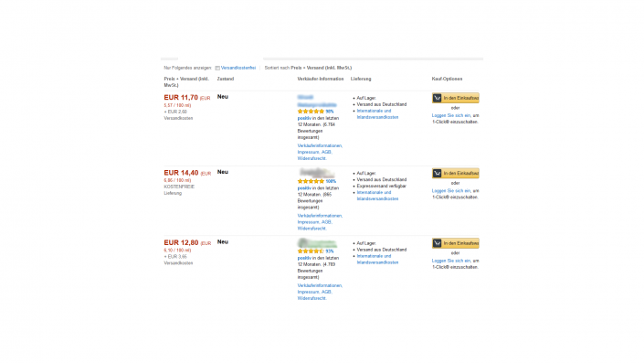Tick the Versandkostenfrei checkbox
Image resolution: width=644 pixels, height=363 pixels.
tap(217, 69)
